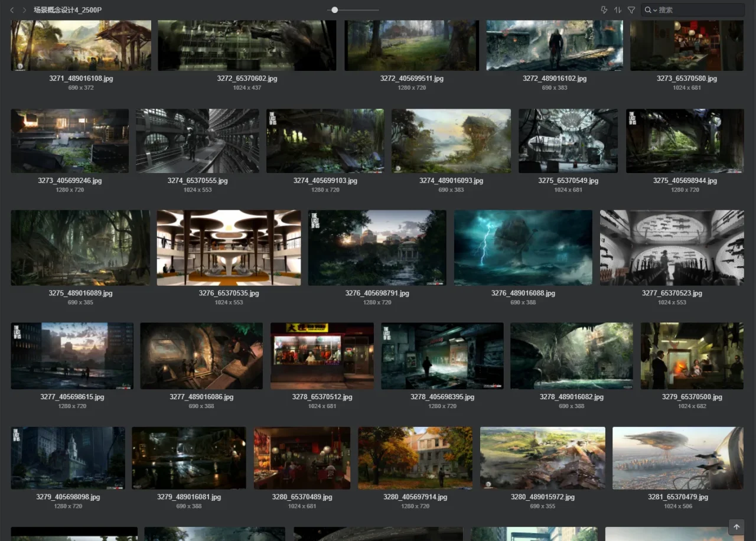Select thumbnail 3276_405698791.jpg
Image resolution: width=756 pixels, height=541 pixels.
pos(377,248)
